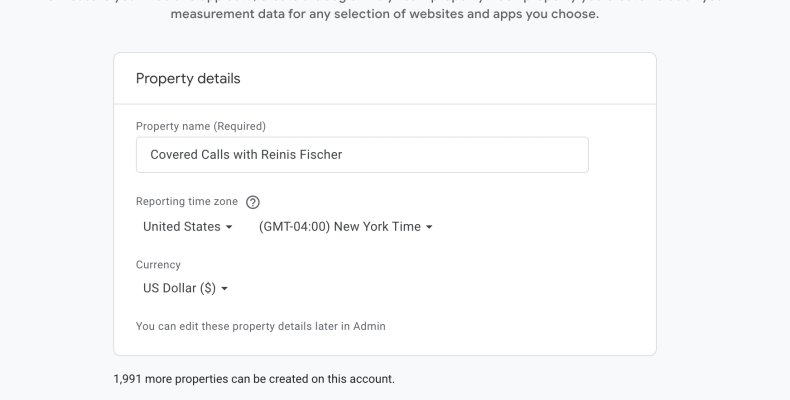Click the "Currency" label text
The height and width of the screenshot is (400, 790).
pos(158,265)
